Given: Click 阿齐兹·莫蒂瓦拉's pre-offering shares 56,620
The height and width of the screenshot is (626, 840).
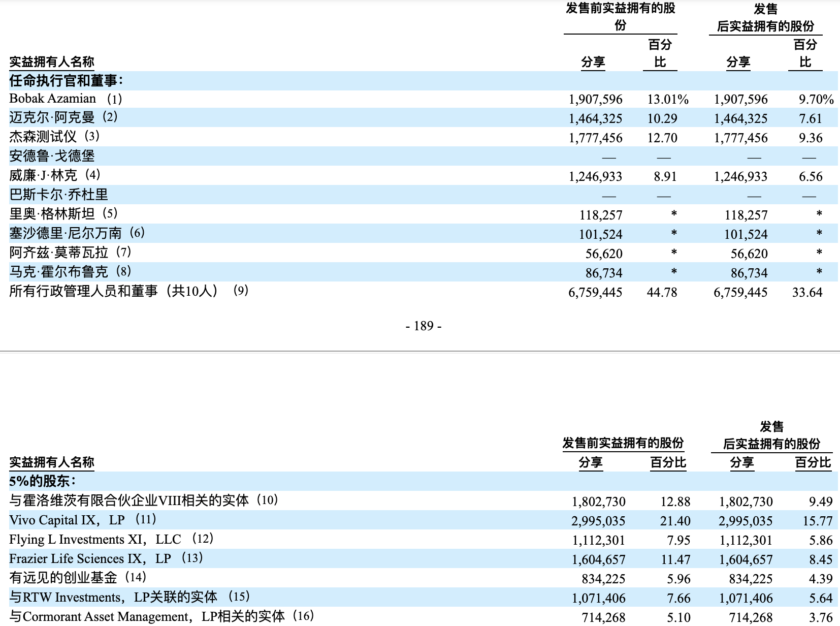Looking at the screenshot, I should point(604,254).
